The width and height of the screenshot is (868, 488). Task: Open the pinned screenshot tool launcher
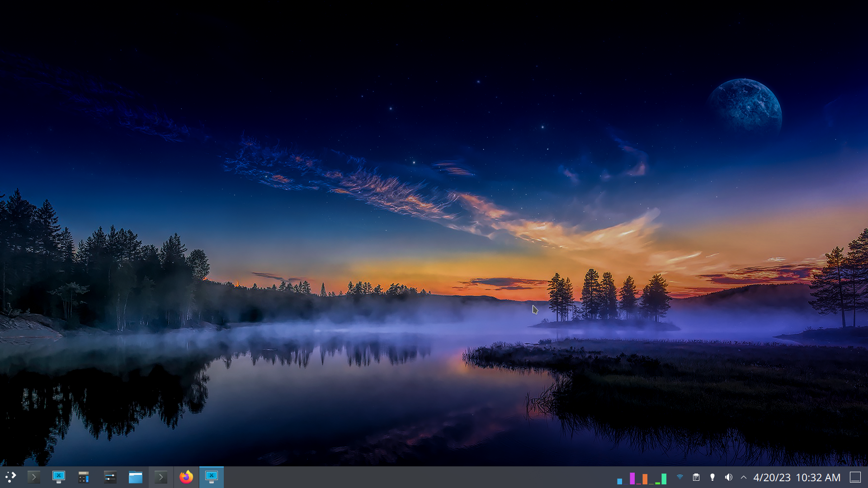click(59, 477)
